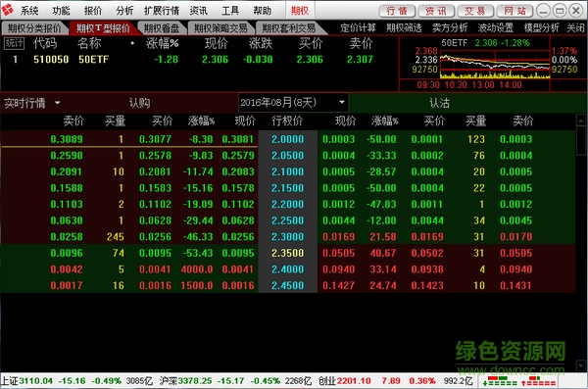Screen dimensions: 588x389
Task: Open the 报价 menu
Action: 93,11
